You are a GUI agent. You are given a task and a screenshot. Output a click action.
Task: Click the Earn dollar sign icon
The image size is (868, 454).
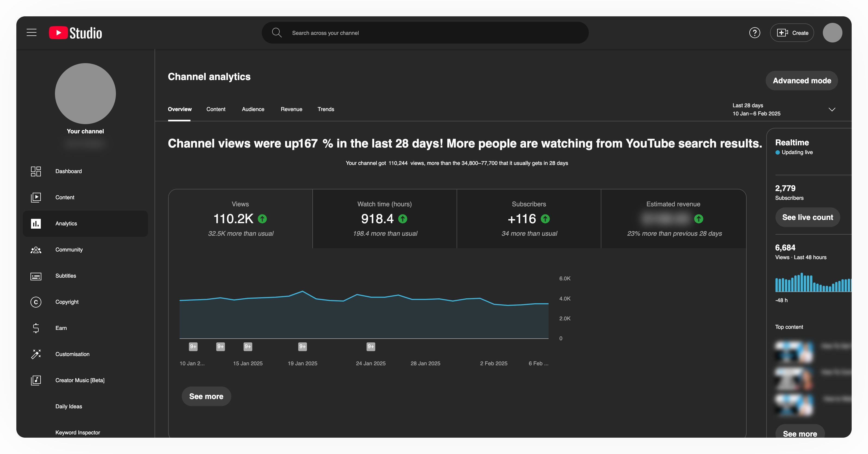36,328
